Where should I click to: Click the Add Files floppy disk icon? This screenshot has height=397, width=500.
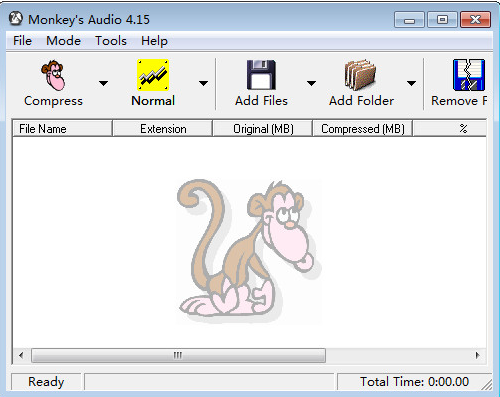tap(261, 75)
